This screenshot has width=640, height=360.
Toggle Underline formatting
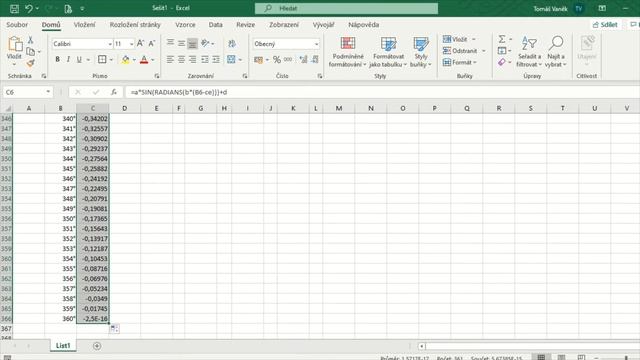coord(79,60)
